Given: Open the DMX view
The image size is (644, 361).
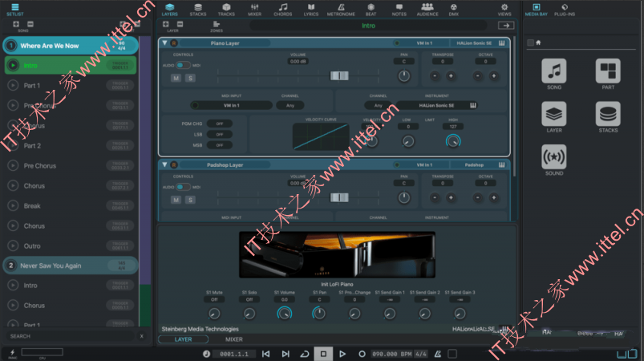Looking at the screenshot, I should coord(454,10).
